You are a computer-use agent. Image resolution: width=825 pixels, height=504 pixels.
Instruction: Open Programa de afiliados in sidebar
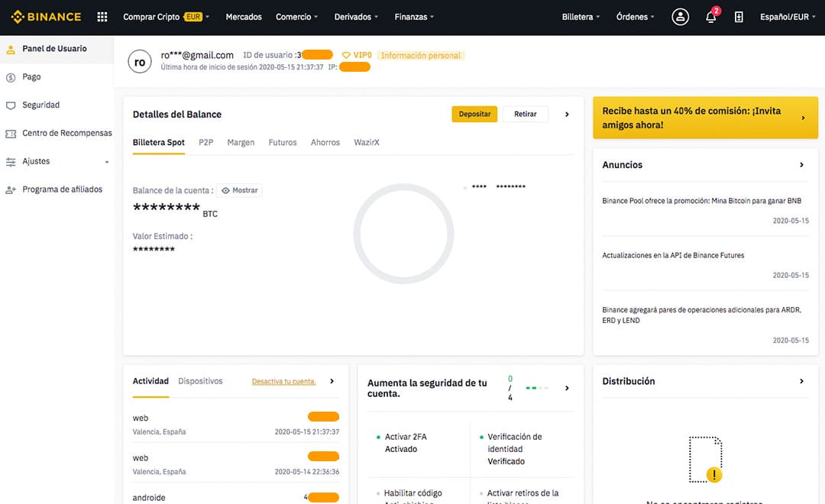click(62, 189)
